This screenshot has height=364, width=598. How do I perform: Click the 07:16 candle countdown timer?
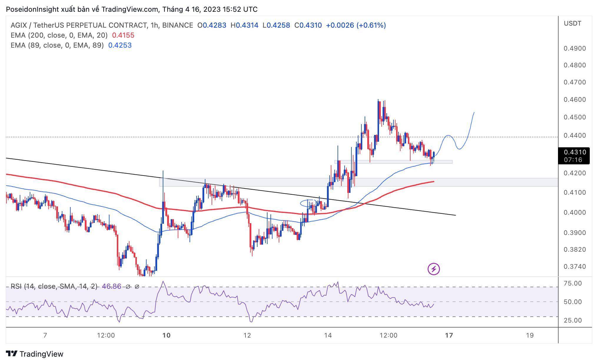[573, 160]
